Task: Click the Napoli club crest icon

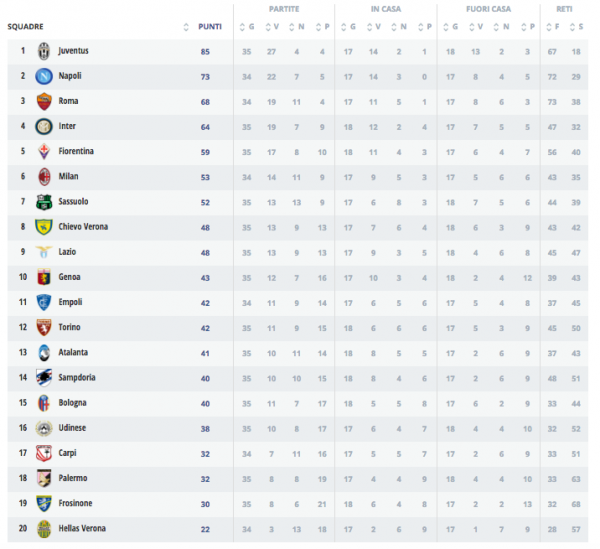Action: 44,76
